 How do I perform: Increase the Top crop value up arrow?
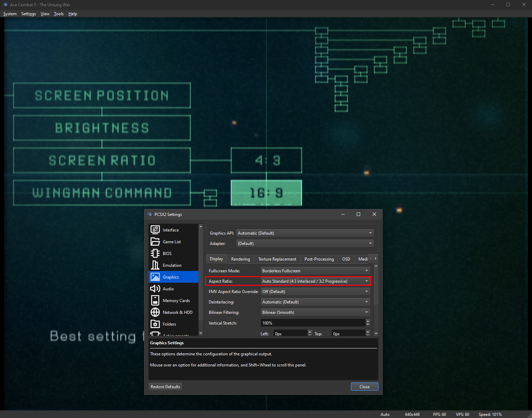(x=368, y=332)
